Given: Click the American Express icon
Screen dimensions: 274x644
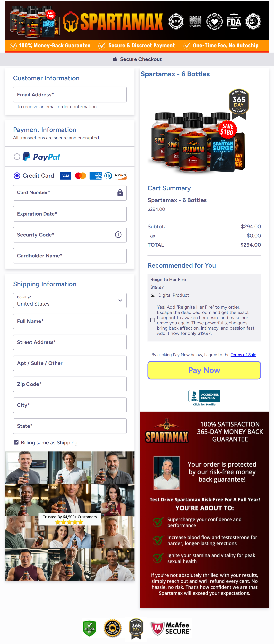Looking at the screenshot, I should pos(95,176).
